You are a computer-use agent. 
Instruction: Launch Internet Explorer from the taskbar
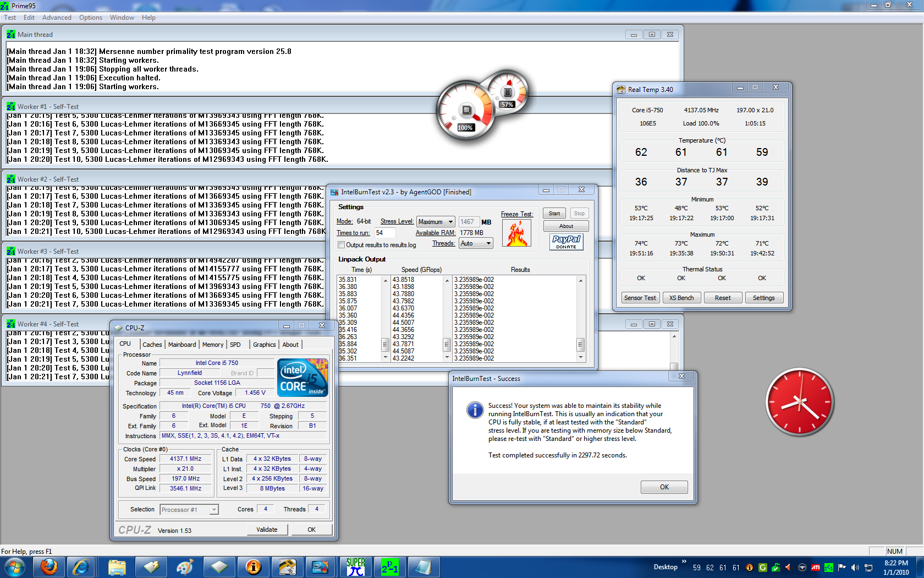click(81, 567)
